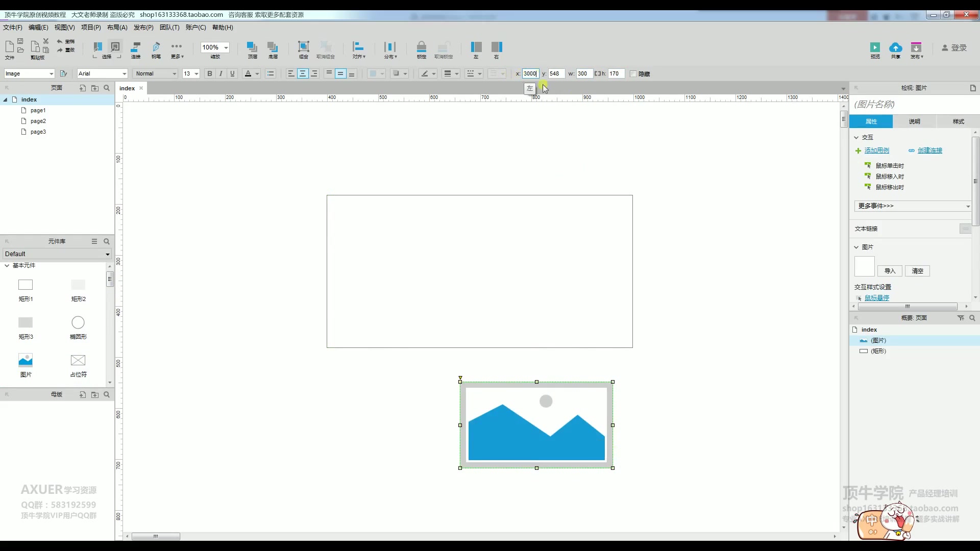Open the 布局(A) menu
Screen dimensions: 980x551
(117, 28)
